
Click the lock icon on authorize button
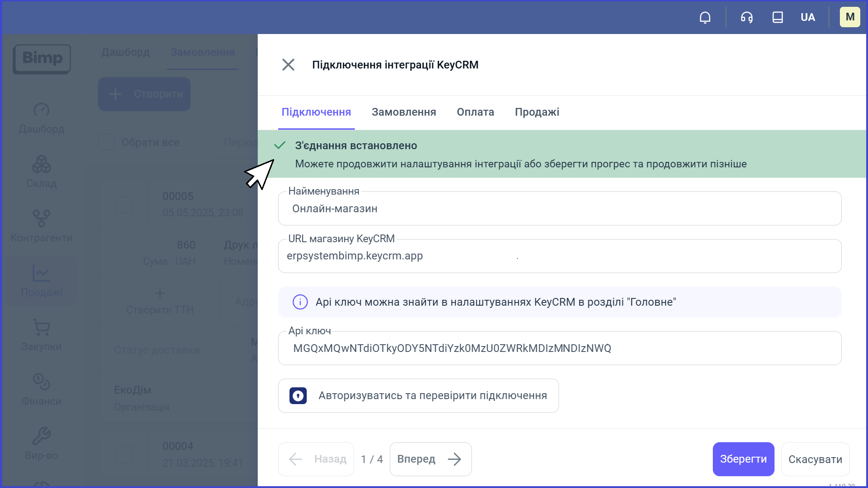298,395
